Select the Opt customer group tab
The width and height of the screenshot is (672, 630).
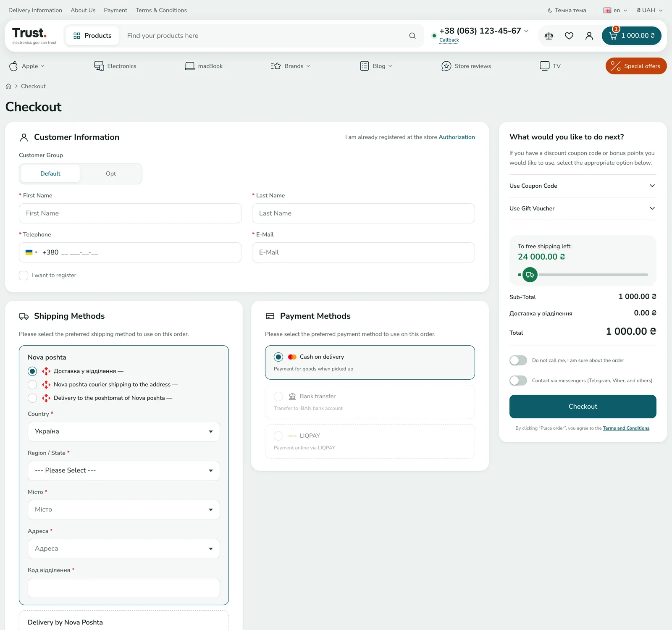click(111, 174)
